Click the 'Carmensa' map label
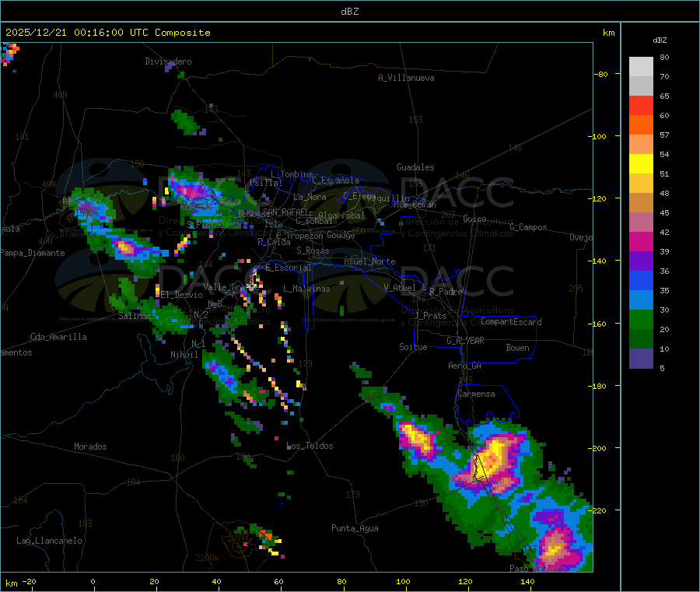This screenshot has width=700, height=592. click(476, 394)
